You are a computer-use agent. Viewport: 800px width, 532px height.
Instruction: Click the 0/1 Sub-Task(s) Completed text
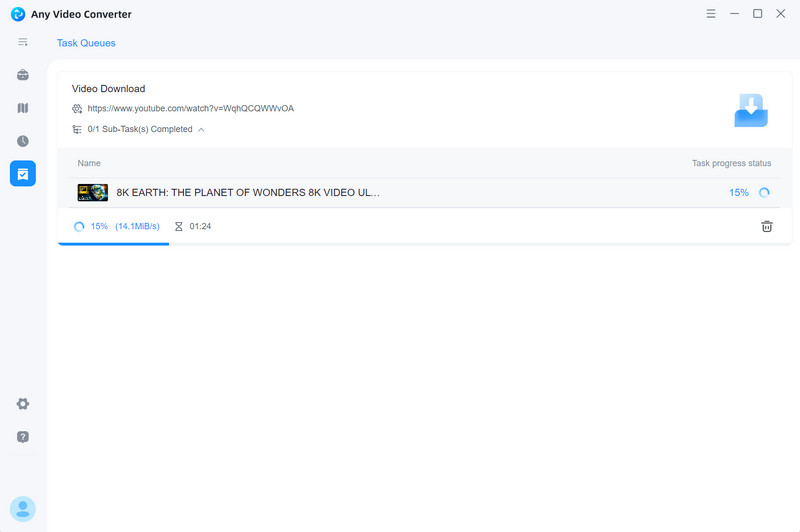click(140, 129)
